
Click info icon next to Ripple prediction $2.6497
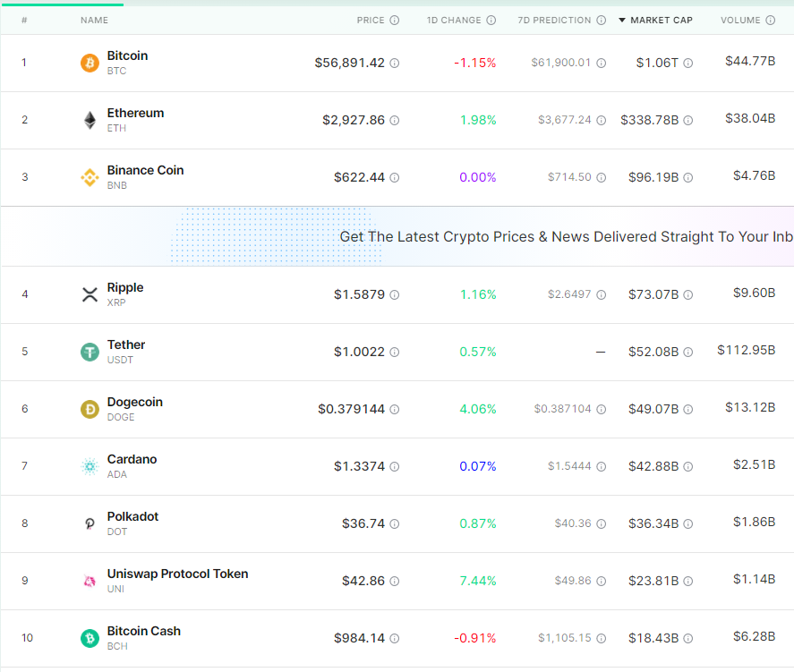tap(601, 294)
